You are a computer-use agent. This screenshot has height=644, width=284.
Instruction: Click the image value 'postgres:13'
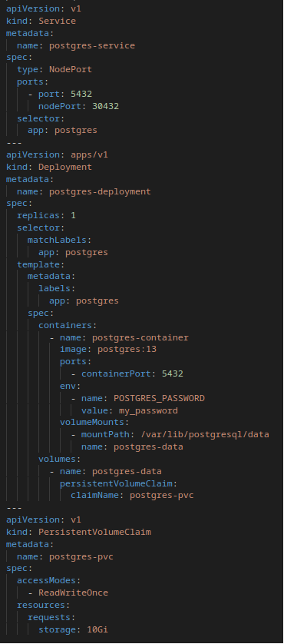pos(127,350)
